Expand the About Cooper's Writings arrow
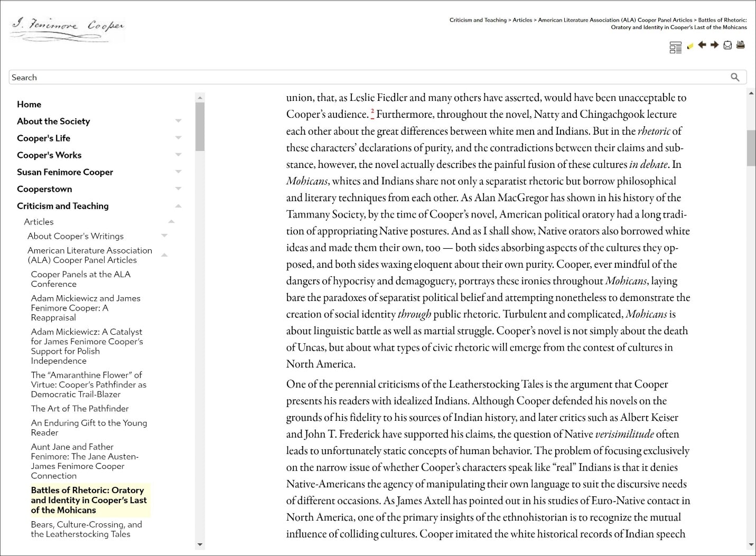Image resolution: width=756 pixels, height=556 pixels. (x=164, y=236)
